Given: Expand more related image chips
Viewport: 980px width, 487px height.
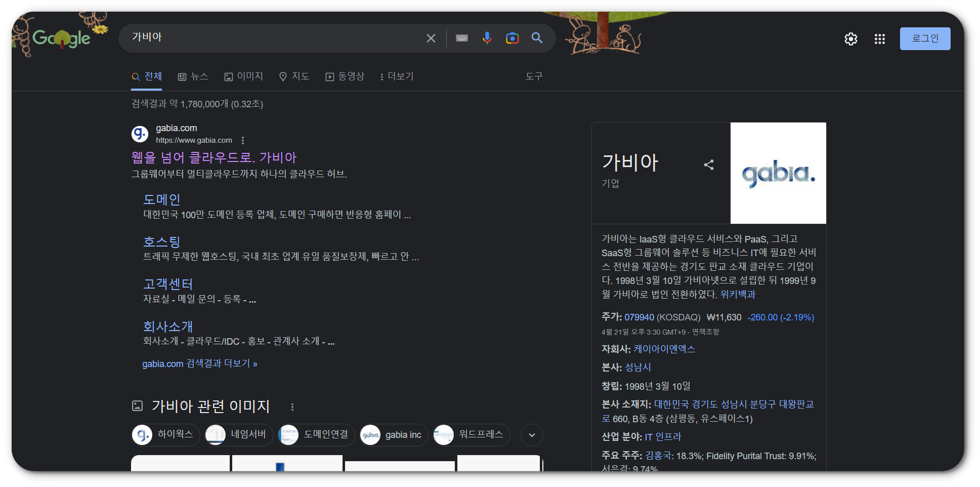Looking at the screenshot, I should point(531,435).
